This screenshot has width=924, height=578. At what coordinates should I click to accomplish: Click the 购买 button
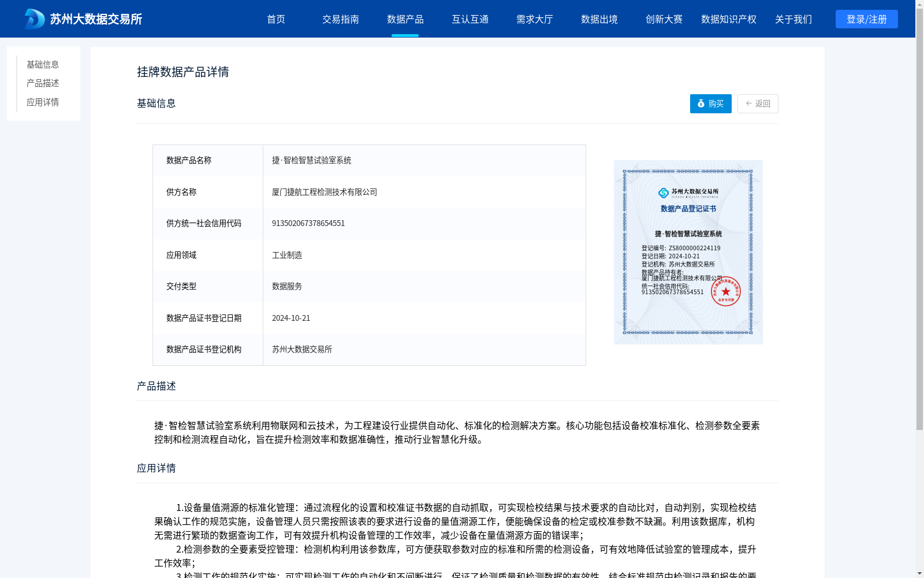coord(711,103)
